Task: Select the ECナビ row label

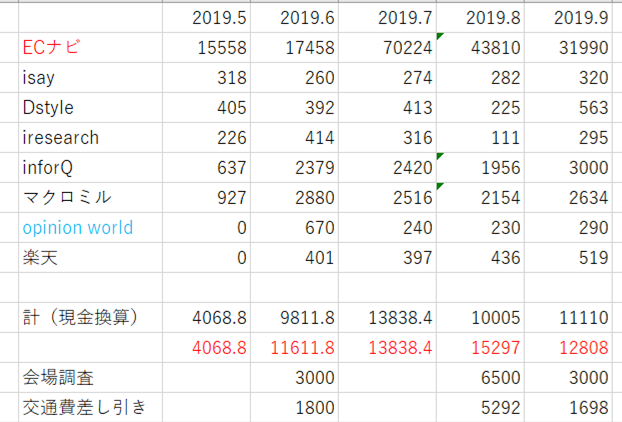Action: tap(90, 48)
